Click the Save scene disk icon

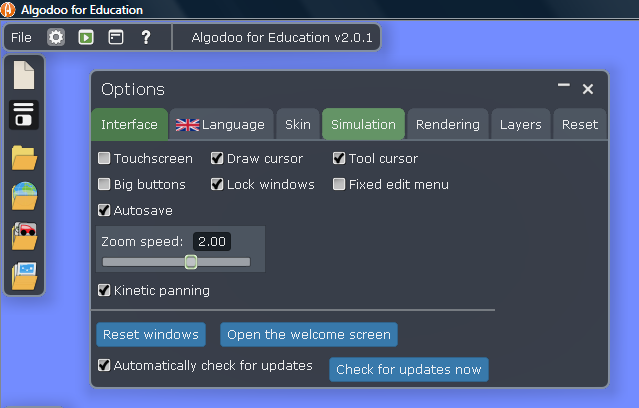[x=24, y=115]
